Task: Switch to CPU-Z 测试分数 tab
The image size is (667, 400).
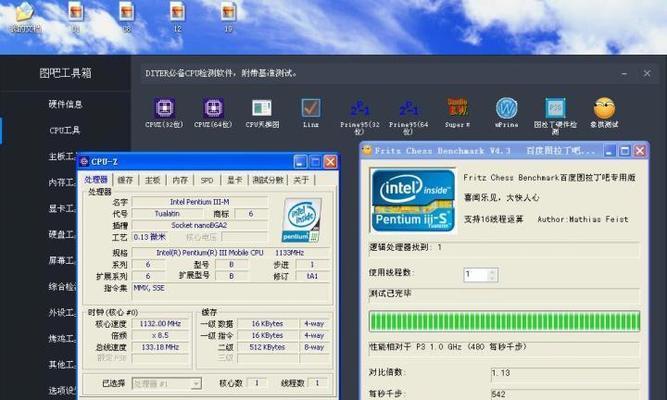Action: click(268, 180)
